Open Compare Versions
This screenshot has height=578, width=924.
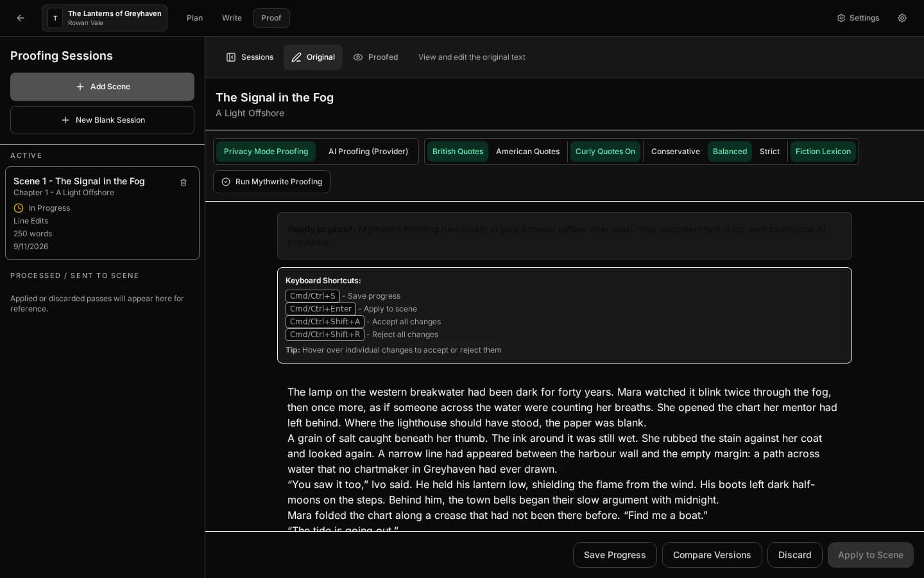point(712,555)
